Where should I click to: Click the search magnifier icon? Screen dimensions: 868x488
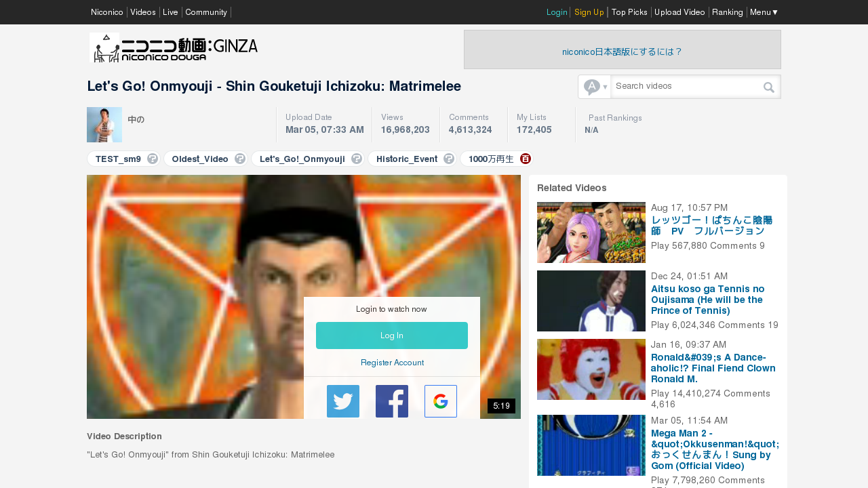769,87
